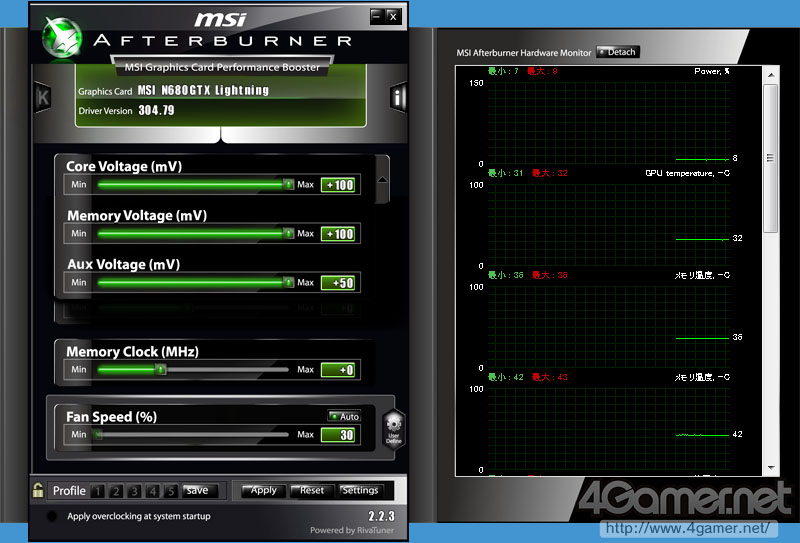Screen dimensions: 800x543
Task: Click the Core Voltage slider handle
Action: (x=289, y=184)
